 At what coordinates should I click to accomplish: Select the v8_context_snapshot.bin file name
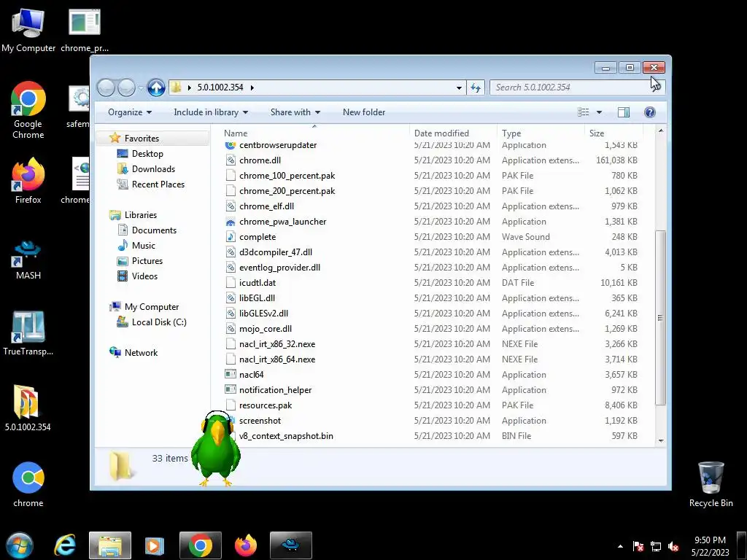pos(286,436)
